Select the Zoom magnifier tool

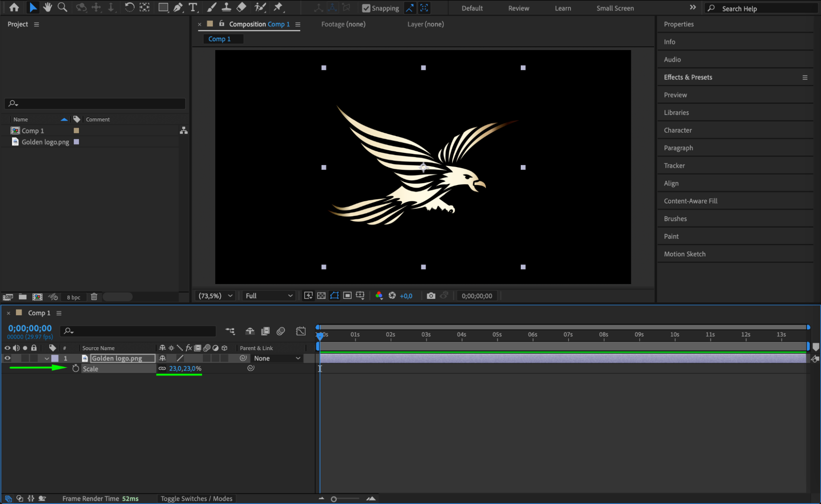[62, 7]
